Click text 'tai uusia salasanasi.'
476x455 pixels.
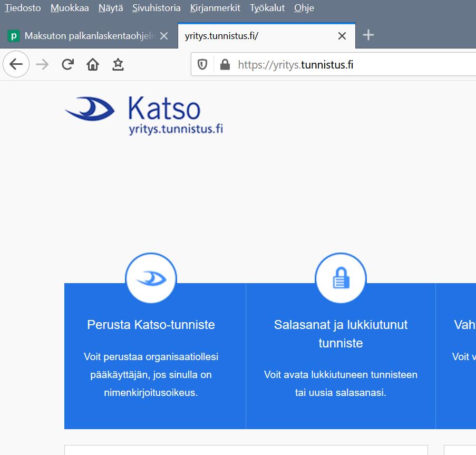(x=341, y=392)
